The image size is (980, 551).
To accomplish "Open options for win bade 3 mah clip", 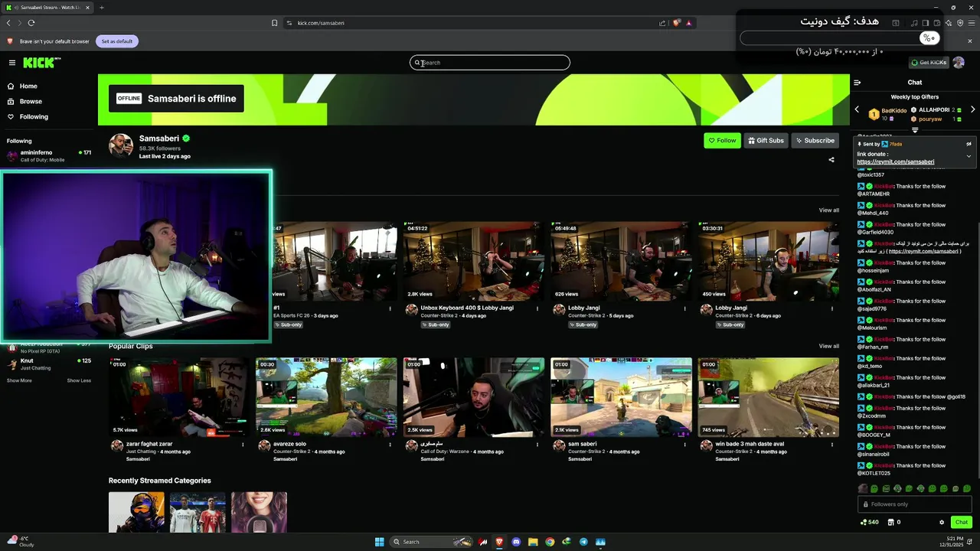I will click(x=832, y=445).
